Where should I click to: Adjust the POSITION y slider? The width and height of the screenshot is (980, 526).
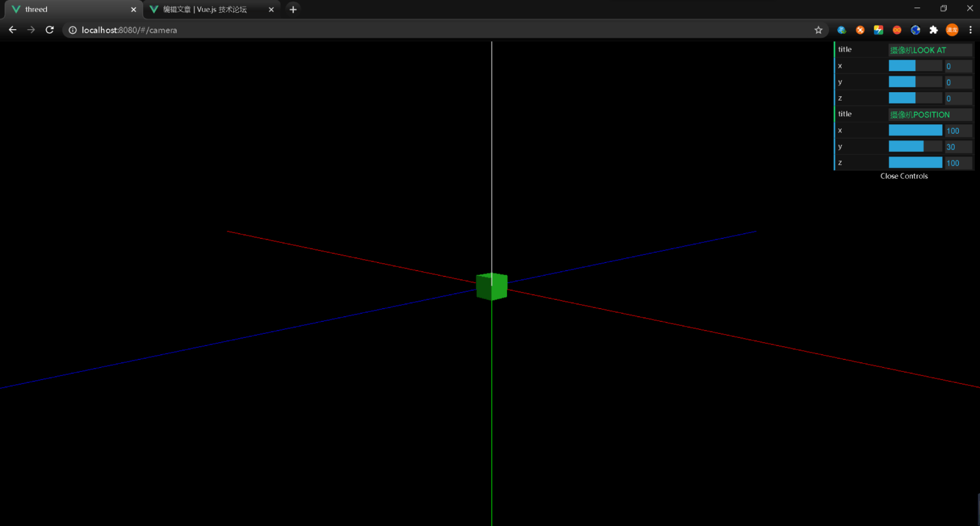point(915,147)
